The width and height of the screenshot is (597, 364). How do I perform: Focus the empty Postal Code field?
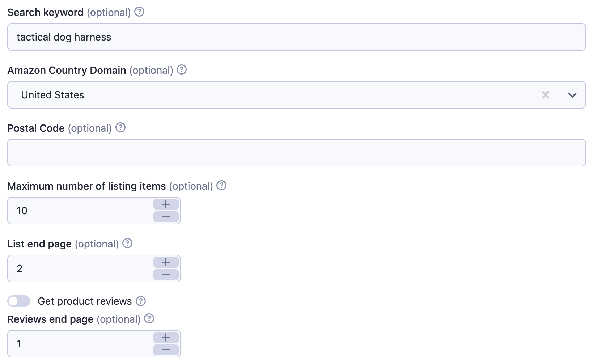point(296,153)
